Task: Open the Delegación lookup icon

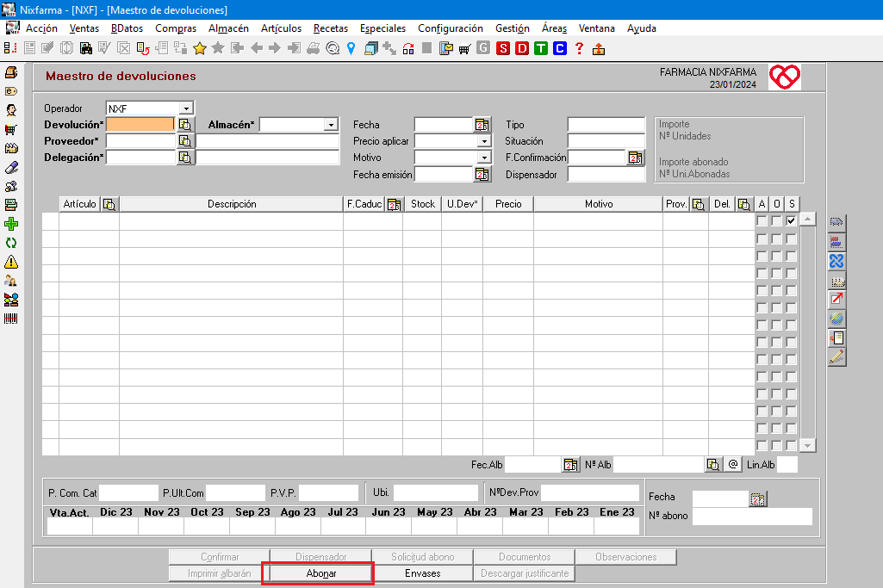Action: (185, 158)
